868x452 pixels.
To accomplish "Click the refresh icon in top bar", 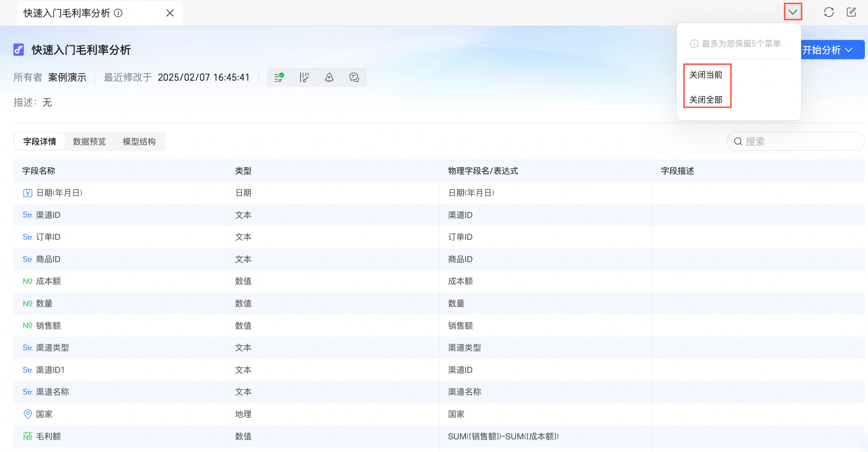I will [x=829, y=12].
